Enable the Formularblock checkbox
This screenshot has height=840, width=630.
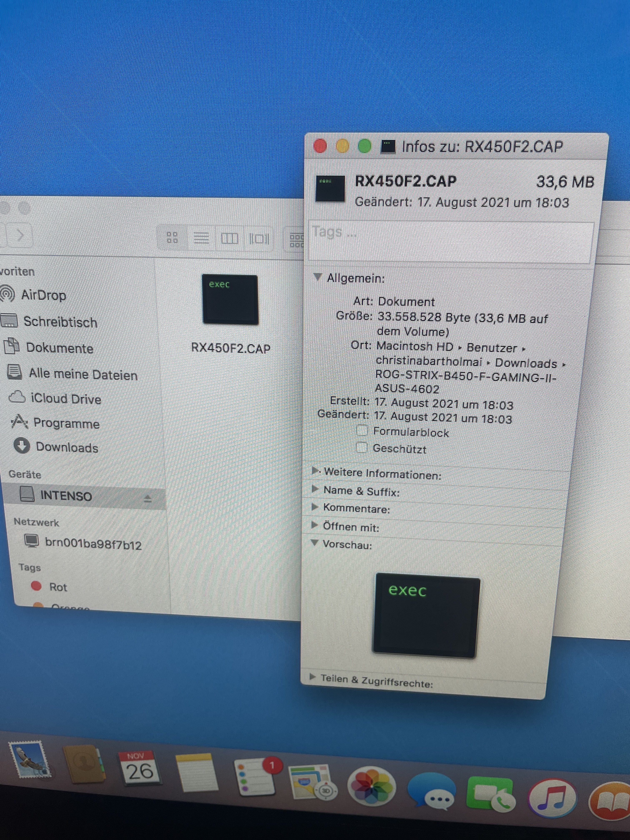[x=362, y=431]
